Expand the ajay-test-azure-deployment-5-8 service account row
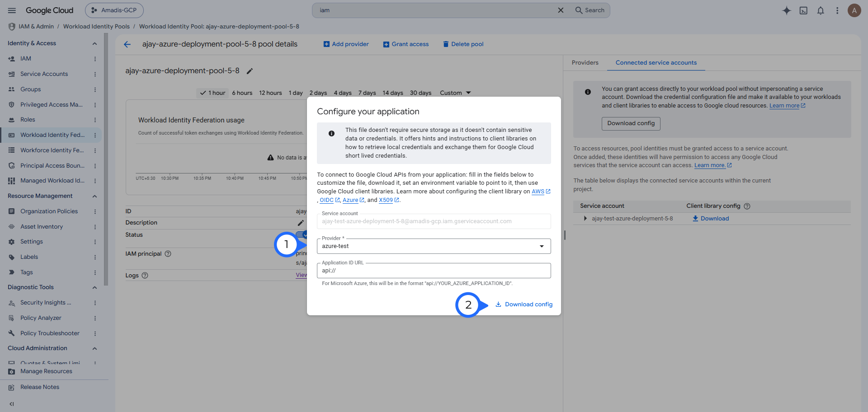Image resolution: width=868 pixels, height=412 pixels. pyautogui.click(x=585, y=219)
